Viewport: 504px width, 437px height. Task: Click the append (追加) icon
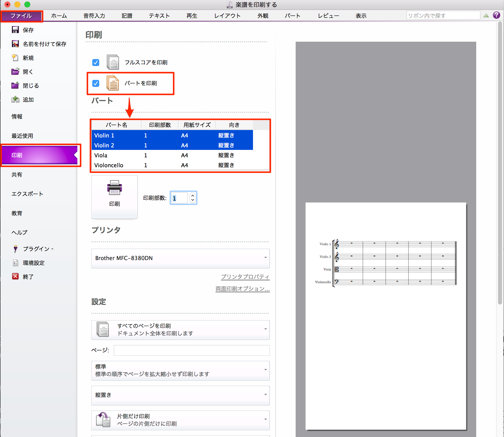[15, 99]
